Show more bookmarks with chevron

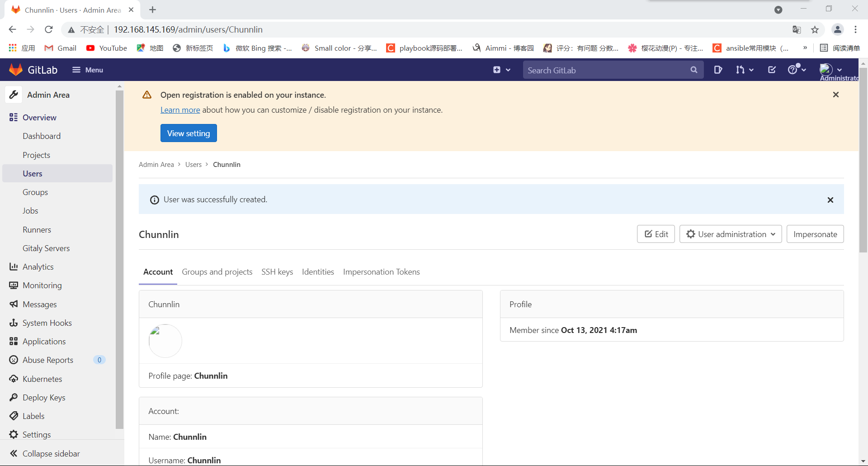click(x=805, y=48)
